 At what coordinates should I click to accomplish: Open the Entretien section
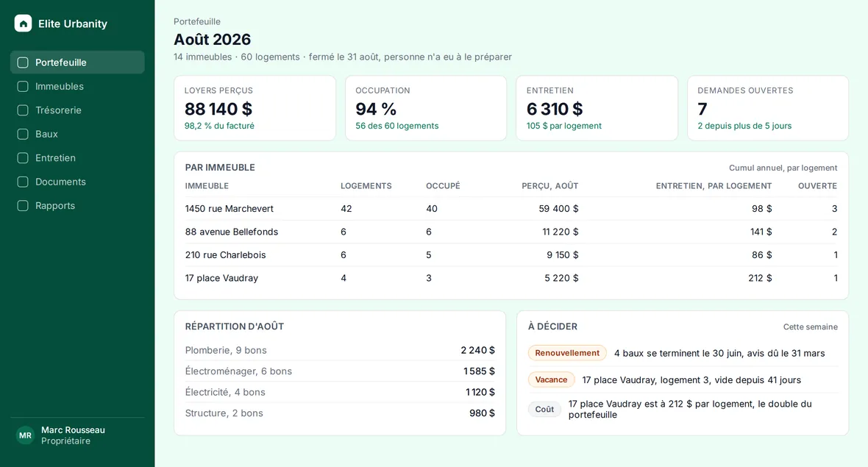(77, 157)
